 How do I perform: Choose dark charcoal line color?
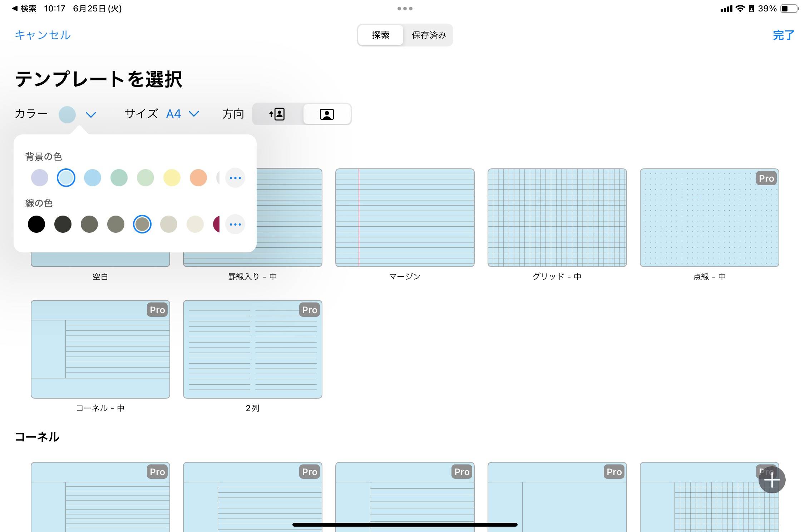(63, 224)
